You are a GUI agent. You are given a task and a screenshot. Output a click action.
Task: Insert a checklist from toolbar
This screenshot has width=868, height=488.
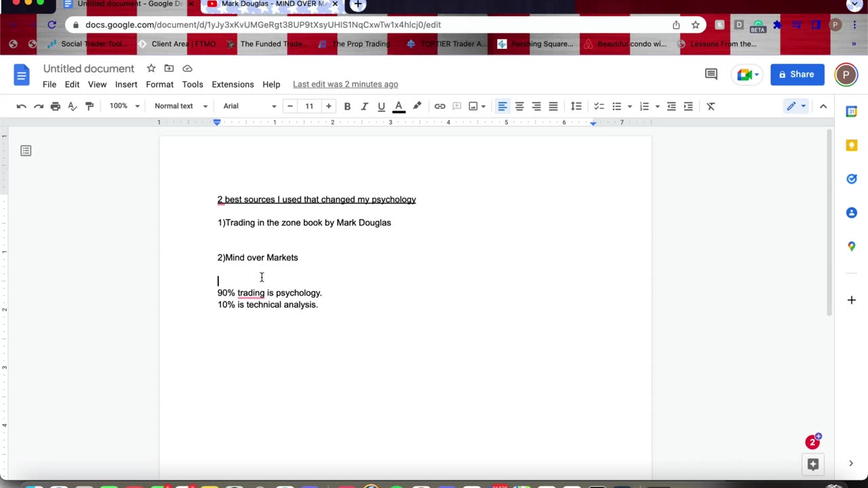coord(599,106)
